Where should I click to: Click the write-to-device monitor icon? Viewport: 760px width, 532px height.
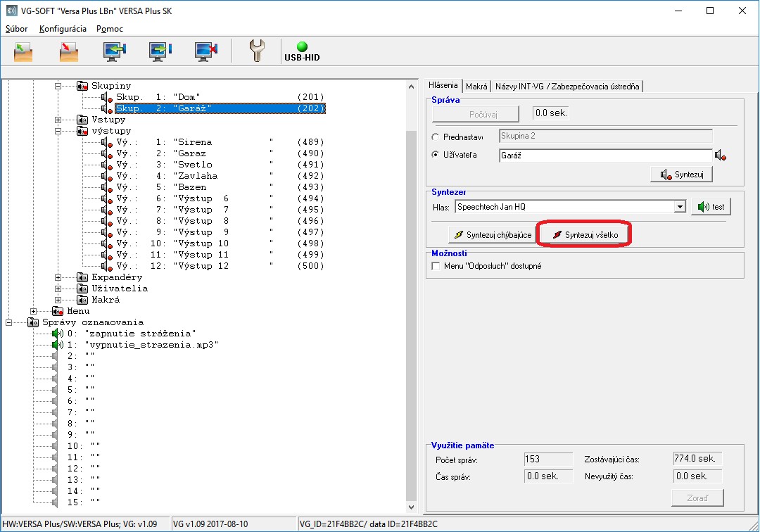tap(160, 51)
